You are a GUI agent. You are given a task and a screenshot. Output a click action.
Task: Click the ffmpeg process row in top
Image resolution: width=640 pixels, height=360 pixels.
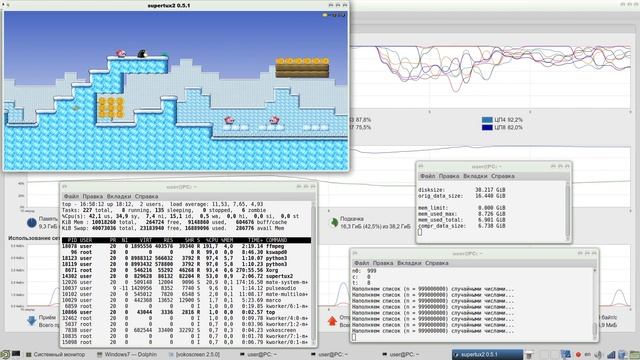(x=187, y=246)
